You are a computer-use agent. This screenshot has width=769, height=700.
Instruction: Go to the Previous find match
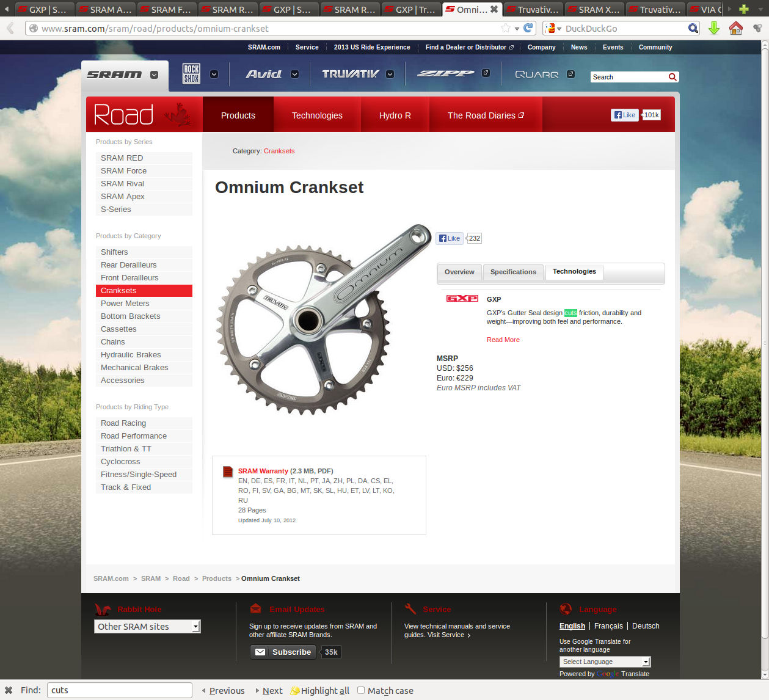point(223,691)
